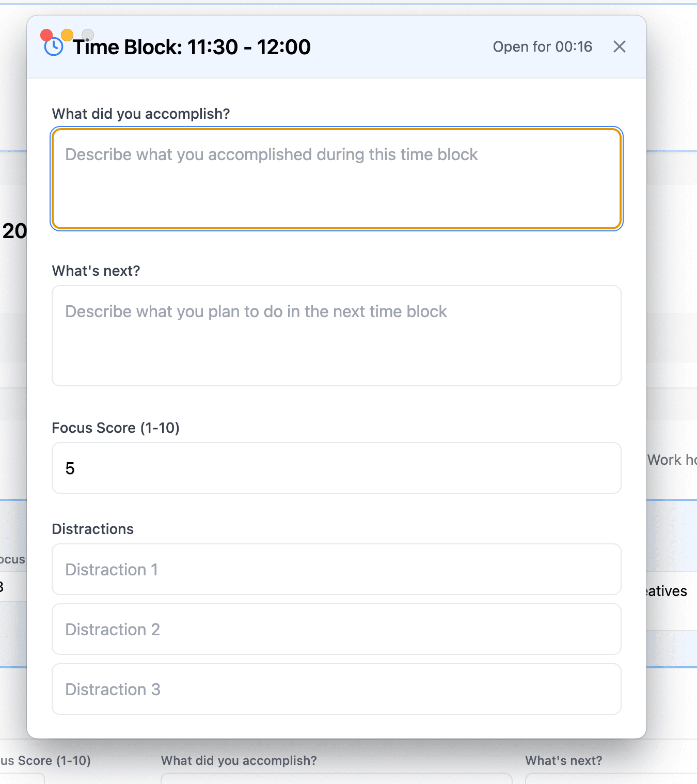The height and width of the screenshot is (784, 697).
Task: Select the Focus Score field showing 5
Action: coord(336,468)
